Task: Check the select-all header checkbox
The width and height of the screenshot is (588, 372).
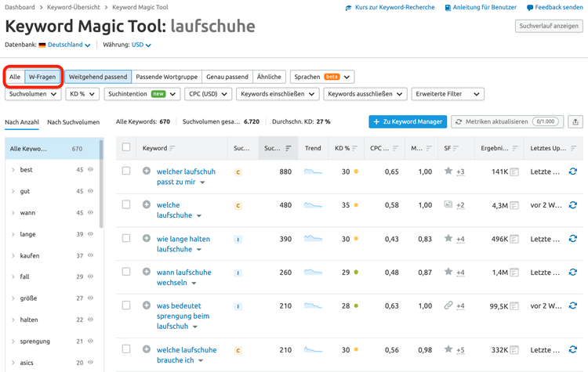Action: [126, 147]
